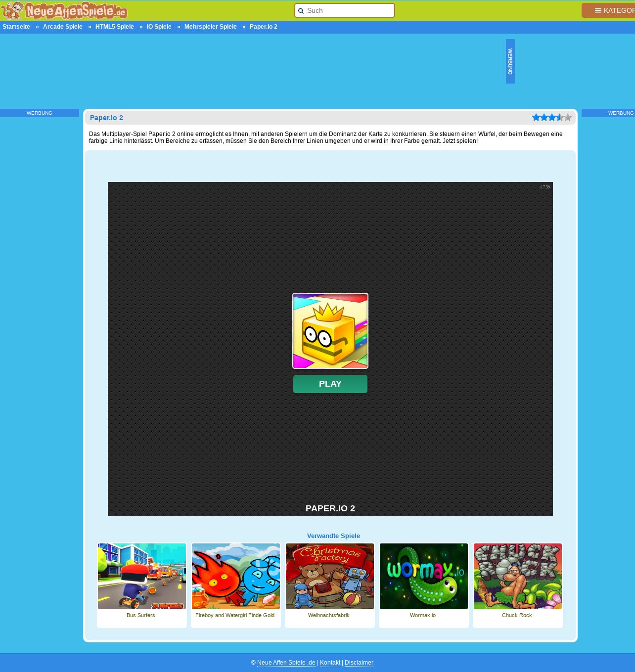Open Arcade Spiele breadcrumb
635x672 pixels.
(x=63, y=27)
